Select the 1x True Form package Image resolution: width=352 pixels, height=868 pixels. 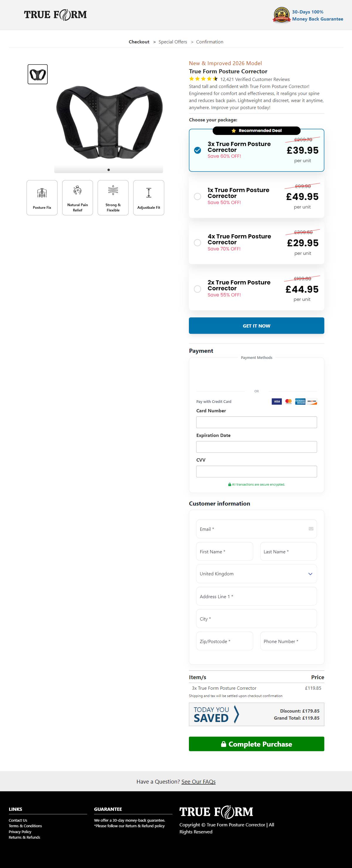[x=198, y=196]
